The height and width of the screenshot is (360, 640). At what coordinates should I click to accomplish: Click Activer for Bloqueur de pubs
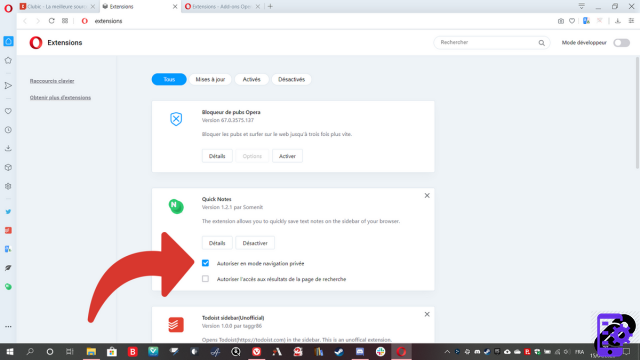coord(287,156)
